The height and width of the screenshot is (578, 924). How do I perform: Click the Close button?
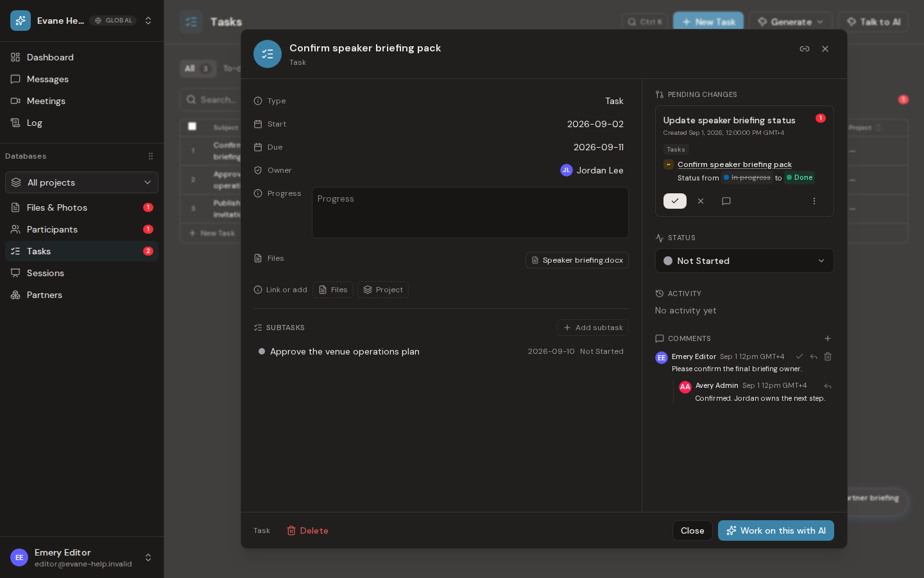point(692,530)
